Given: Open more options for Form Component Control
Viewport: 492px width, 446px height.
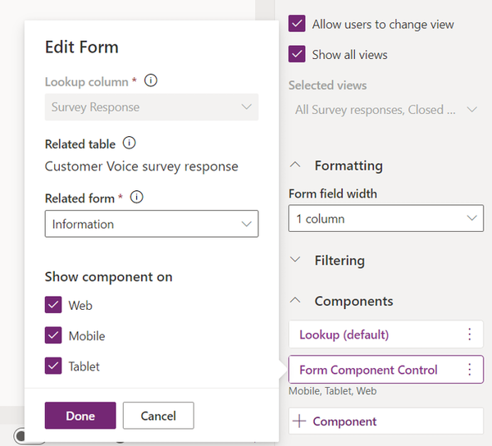Looking at the screenshot, I should pos(469,369).
